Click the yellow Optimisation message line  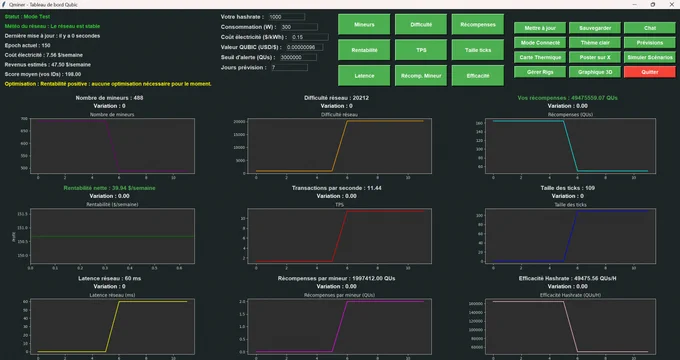click(x=108, y=84)
